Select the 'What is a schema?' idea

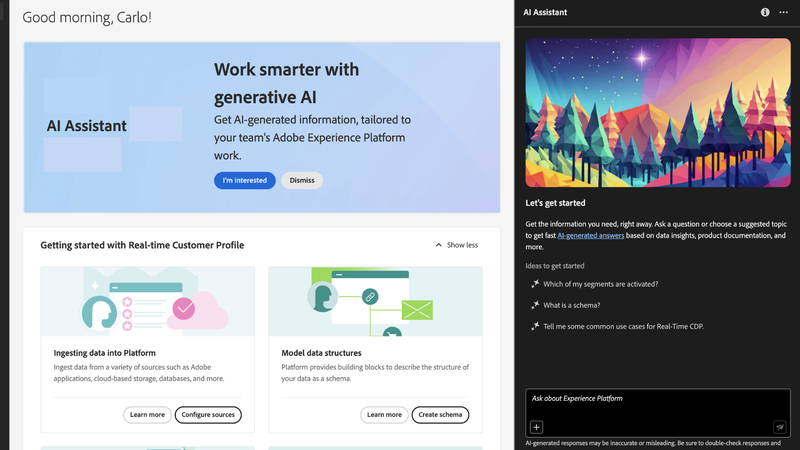tap(571, 305)
